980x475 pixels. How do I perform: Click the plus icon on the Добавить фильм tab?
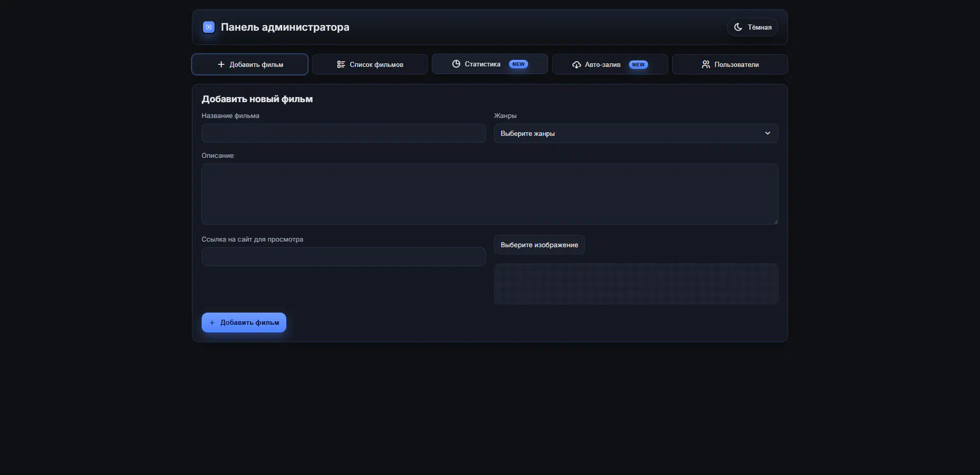coord(221,64)
